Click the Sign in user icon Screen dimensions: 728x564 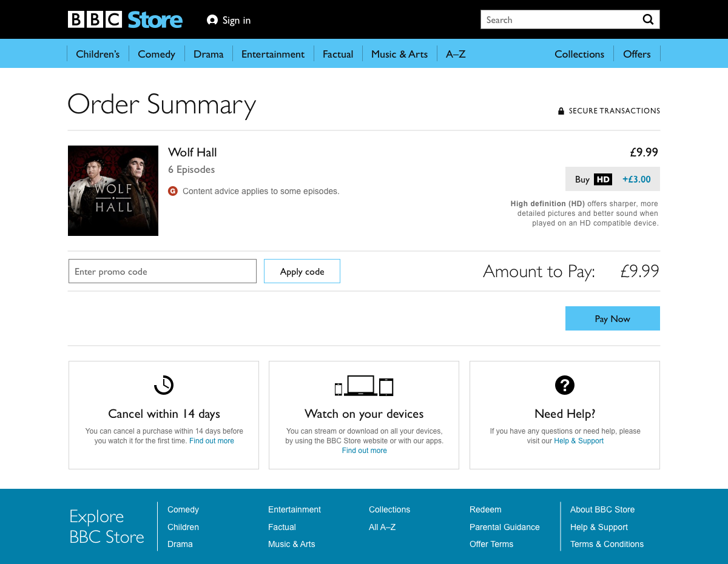coord(212,20)
